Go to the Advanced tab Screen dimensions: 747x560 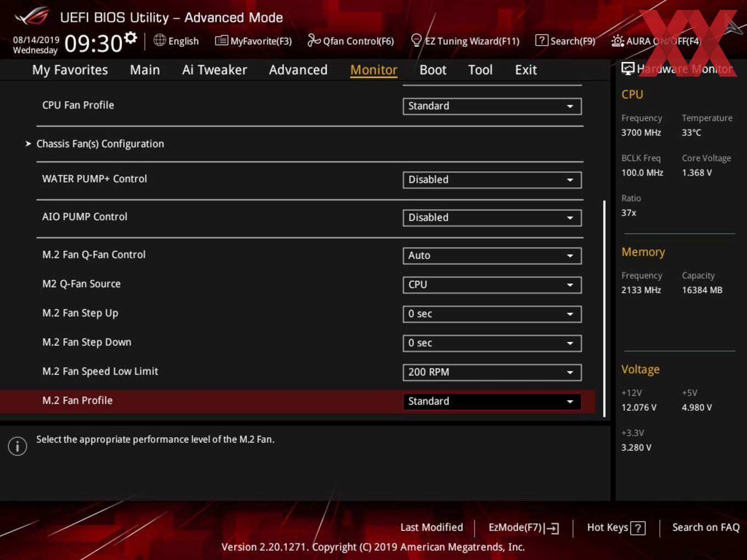pos(298,70)
